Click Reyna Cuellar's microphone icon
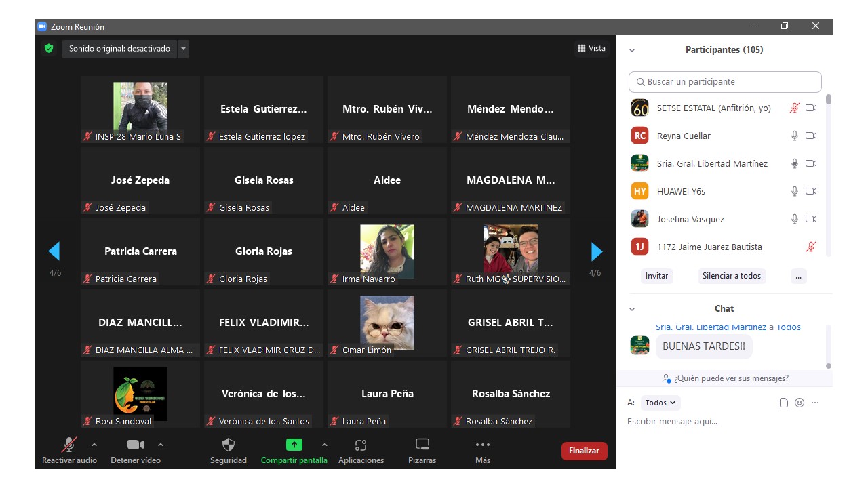Viewport: 868px width, 488px height. [x=795, y=136]
